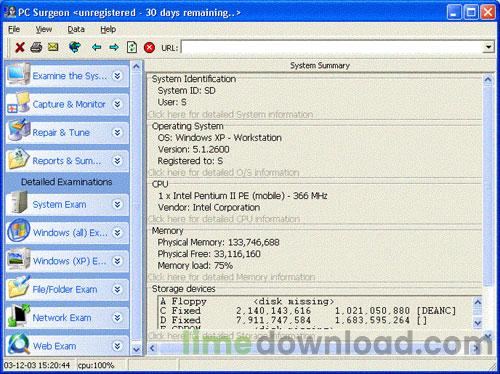Click the Web Exam magnifier icon
This screenshot has width=500, height=374.
tap(19, 343)
